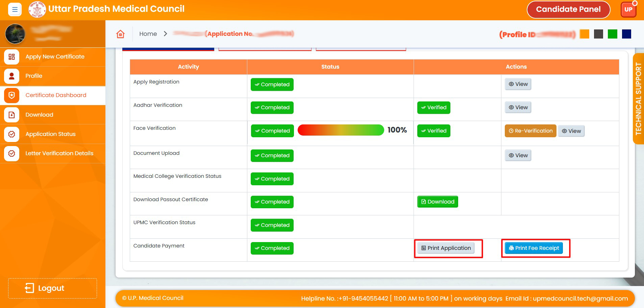The height and width of the screenshot is (308, 644).
Task: Open Apply New Certificate menu item
Action: 53,57
